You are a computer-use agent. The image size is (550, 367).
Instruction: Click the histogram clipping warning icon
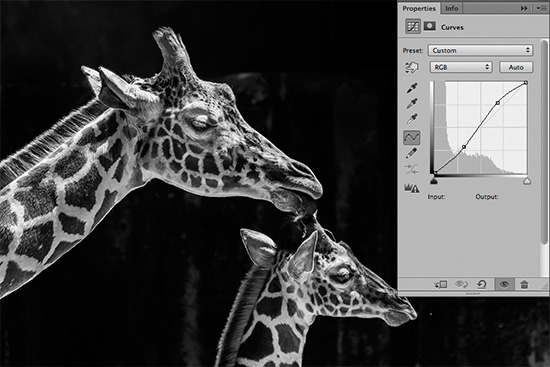(x=412, y=188)
